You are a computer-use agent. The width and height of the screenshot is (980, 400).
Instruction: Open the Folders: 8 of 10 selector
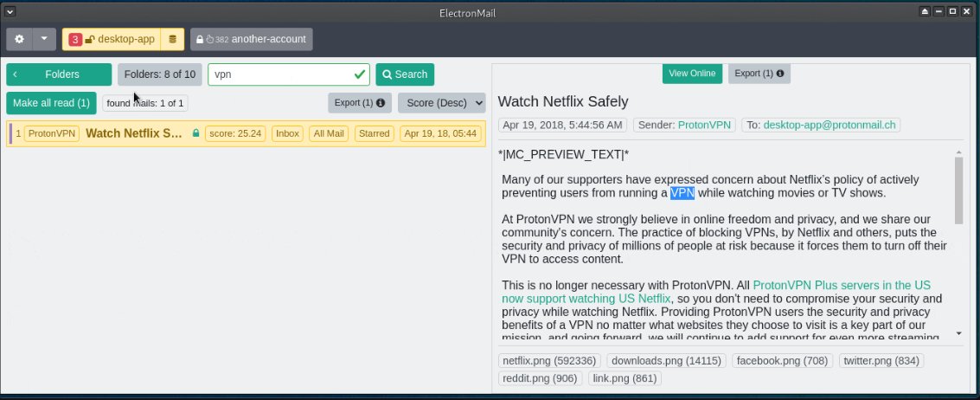click(160, 74)
